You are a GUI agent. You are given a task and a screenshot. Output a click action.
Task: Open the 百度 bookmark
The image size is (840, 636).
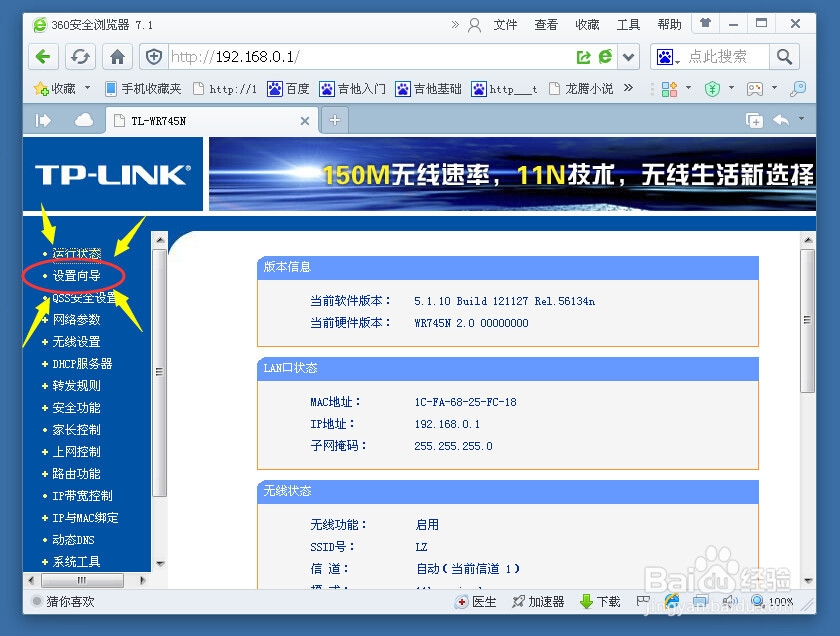coord(289,88)
